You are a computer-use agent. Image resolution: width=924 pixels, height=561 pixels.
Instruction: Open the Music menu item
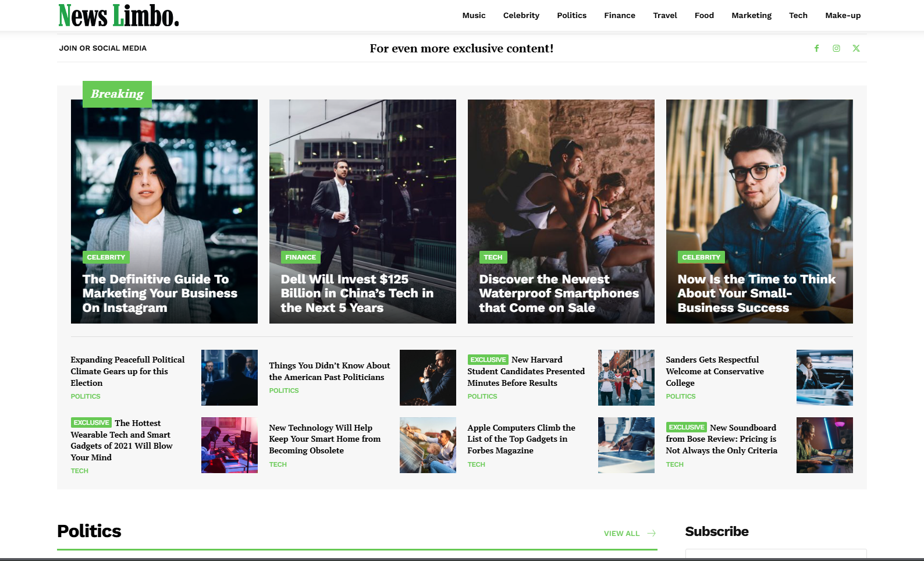474,16
